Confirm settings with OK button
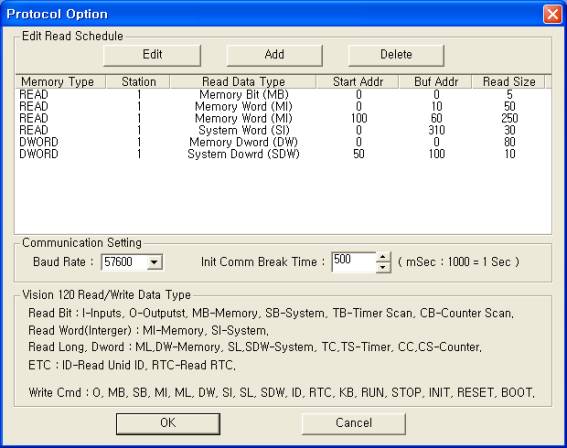The width and height of the screenshot is (567, 448). pos(168,423)
